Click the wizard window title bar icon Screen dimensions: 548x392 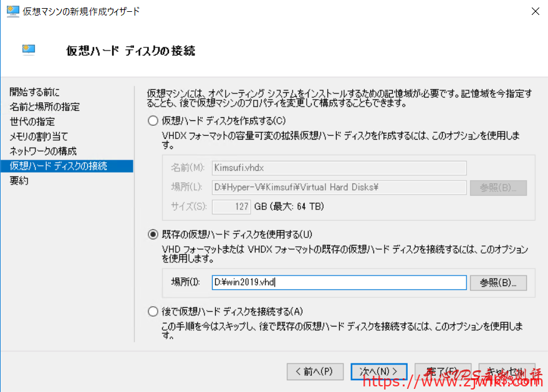pyautogui.click(x=12, y=11)
